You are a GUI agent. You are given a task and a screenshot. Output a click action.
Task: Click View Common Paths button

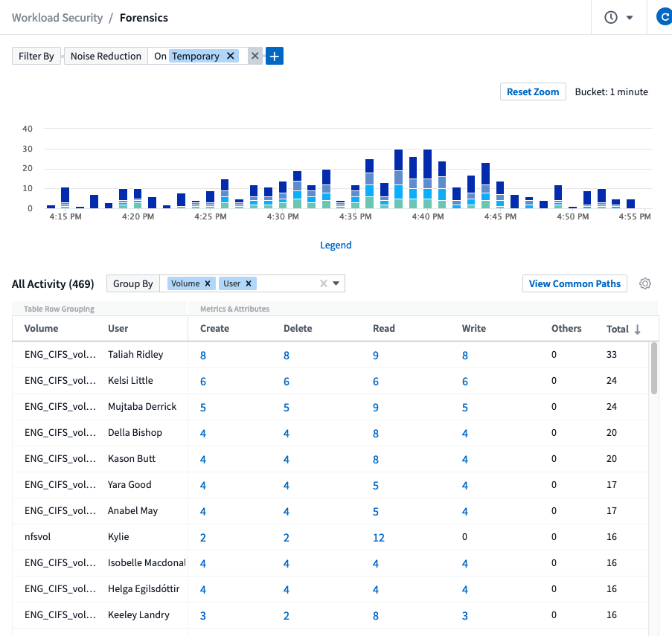pos(575,283)
